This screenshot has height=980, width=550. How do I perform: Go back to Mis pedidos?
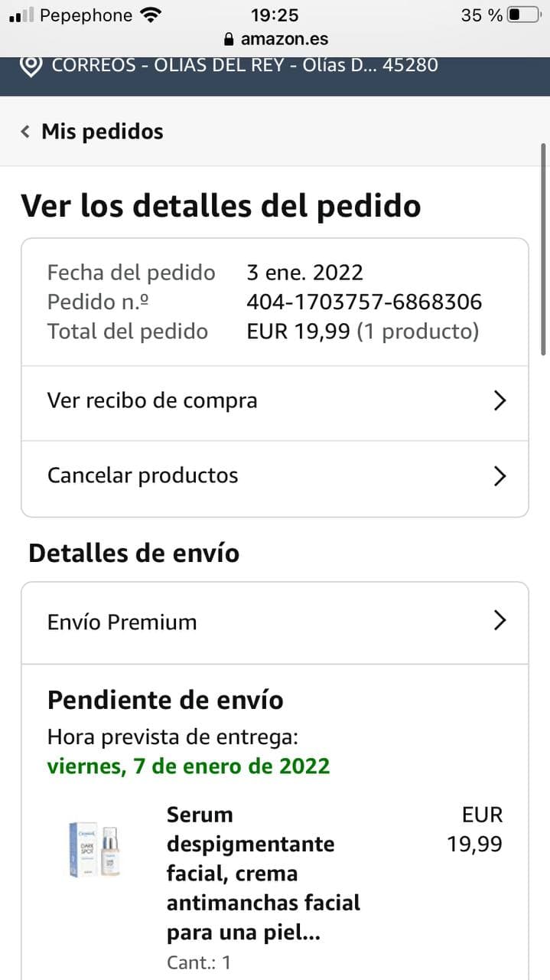102,132
